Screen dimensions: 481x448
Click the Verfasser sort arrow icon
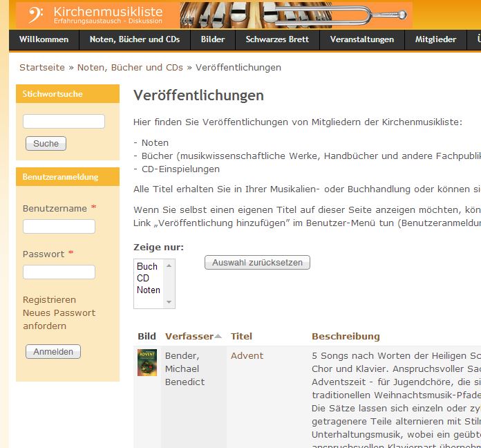coord(218,337)
